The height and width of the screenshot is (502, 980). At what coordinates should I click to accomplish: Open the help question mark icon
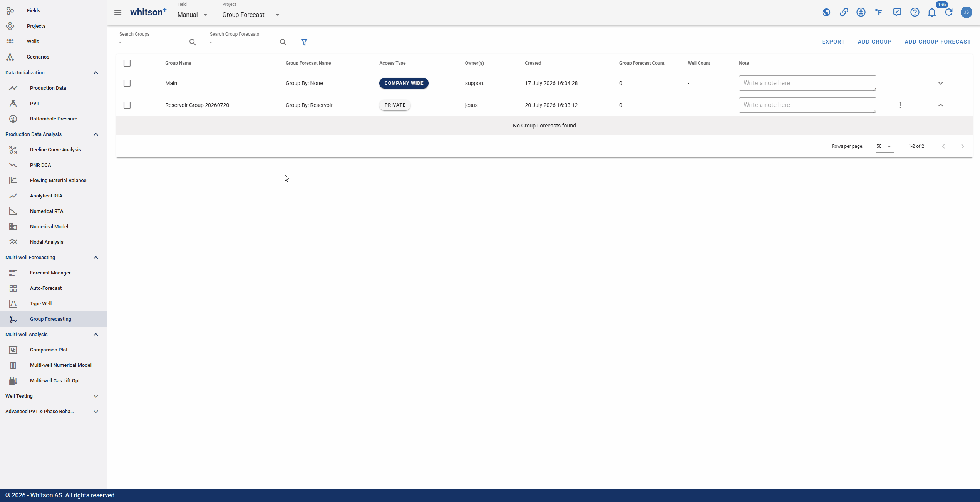coord(915,12)
